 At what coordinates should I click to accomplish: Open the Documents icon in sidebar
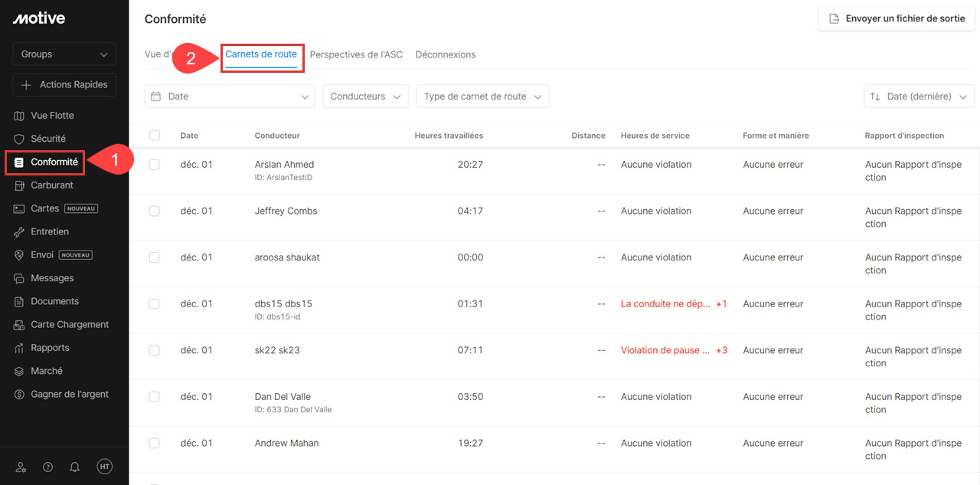pyautogui.click(x=20, y=301)
